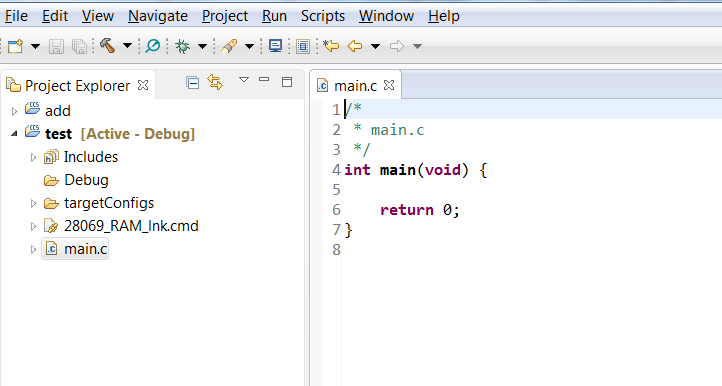
Task: Close the main.c editor tab
Action: pos(389,85)
